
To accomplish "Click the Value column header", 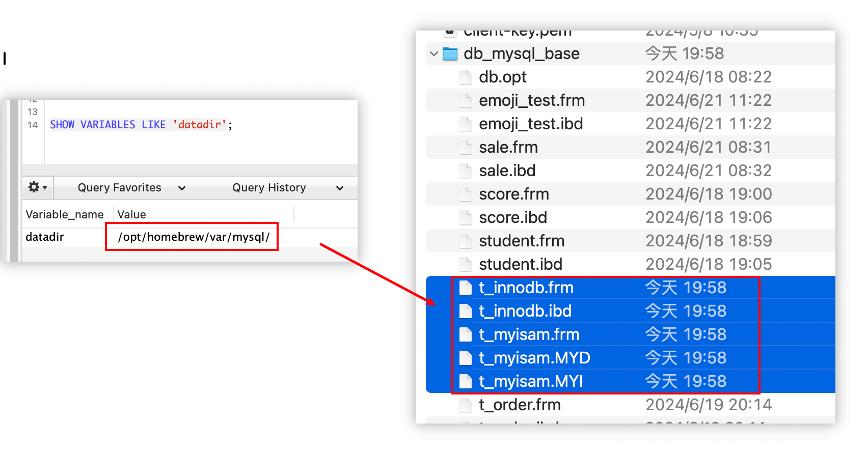I will pyautogui.click(x=131, y=214).
